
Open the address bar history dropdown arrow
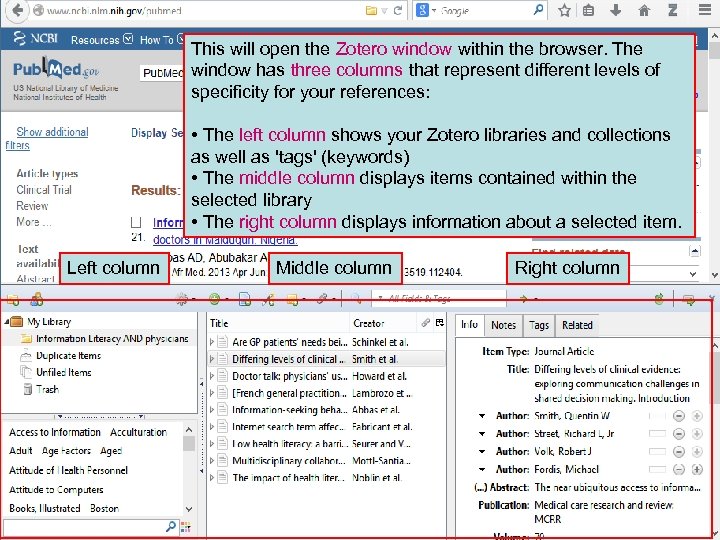click(384, 11)
